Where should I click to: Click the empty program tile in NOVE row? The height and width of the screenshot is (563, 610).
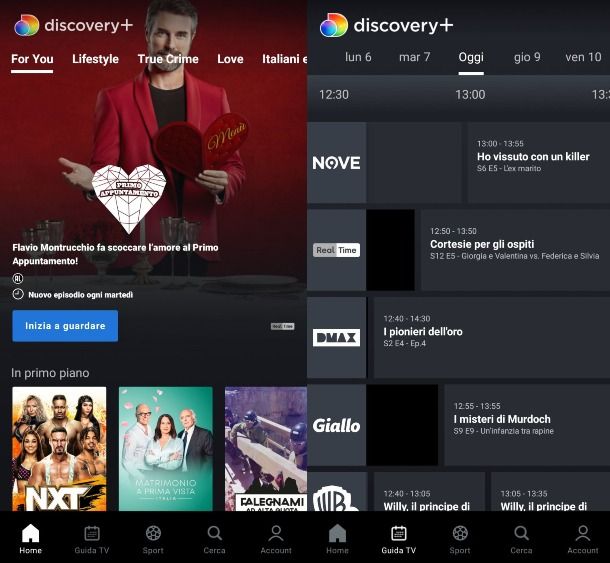(x=414, y=163)
